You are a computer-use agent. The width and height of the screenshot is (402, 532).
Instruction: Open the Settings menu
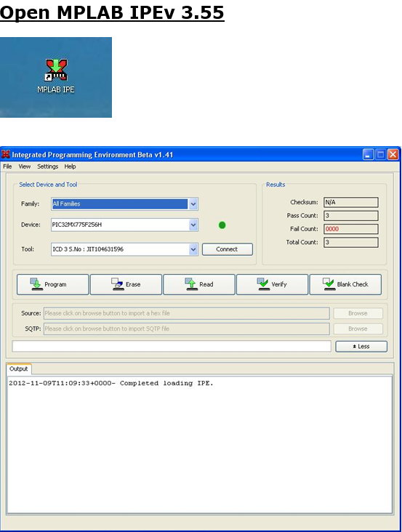coord(47,166)
